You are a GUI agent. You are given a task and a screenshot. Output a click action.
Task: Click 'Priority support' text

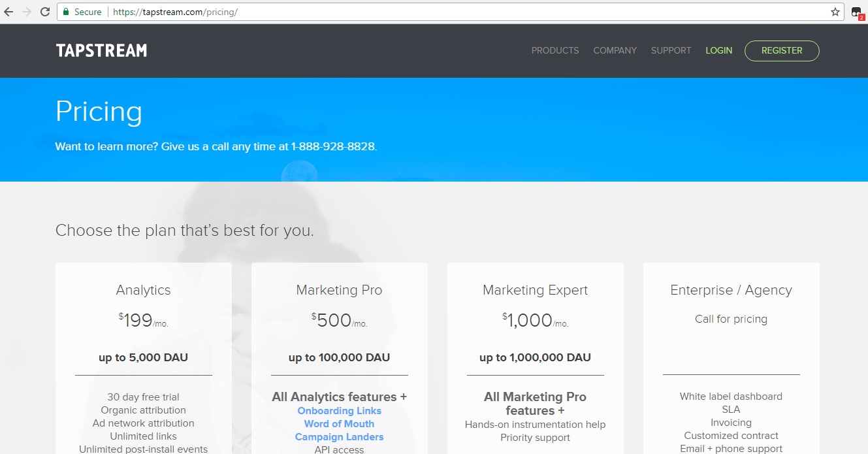535,438
